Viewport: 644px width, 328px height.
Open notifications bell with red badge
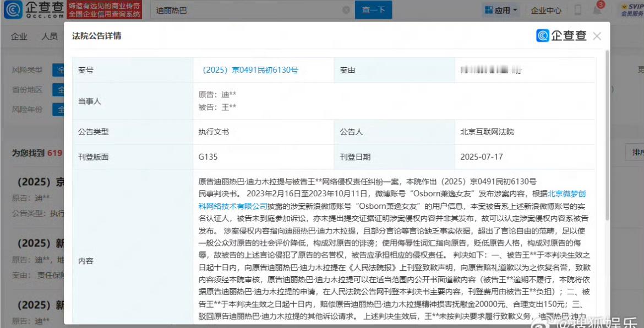coord(598,9)
